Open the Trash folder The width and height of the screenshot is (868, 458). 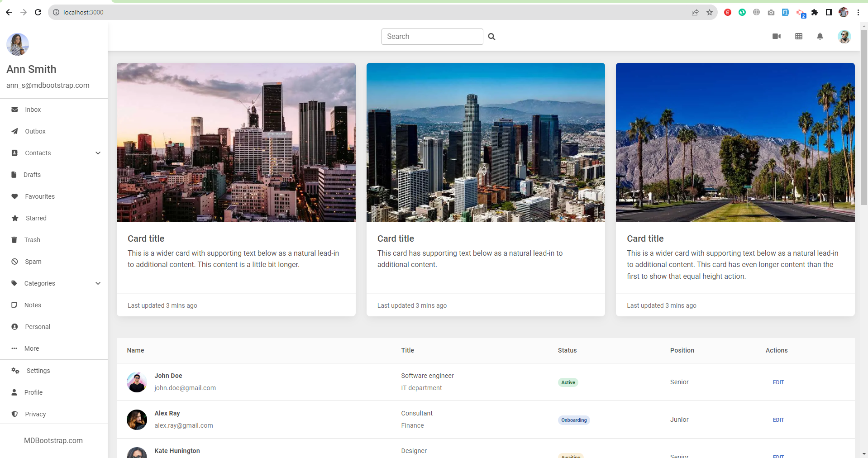point(31,239)
